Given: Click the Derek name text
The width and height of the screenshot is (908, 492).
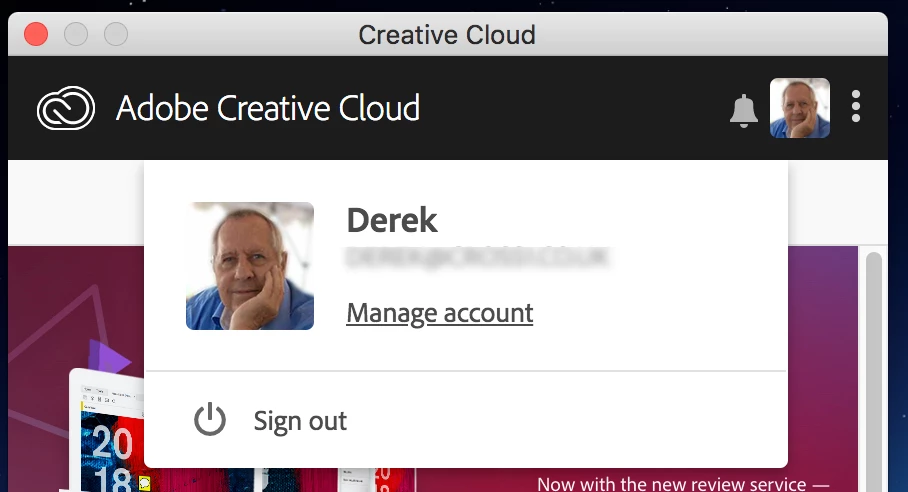Looking at the screenshot, I should (x=392, y=220).
